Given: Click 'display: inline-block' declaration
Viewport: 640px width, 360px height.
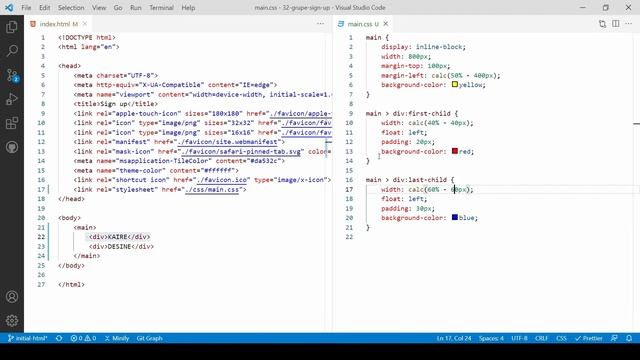Looking at the screenshot, I should (x=423, y=47).
